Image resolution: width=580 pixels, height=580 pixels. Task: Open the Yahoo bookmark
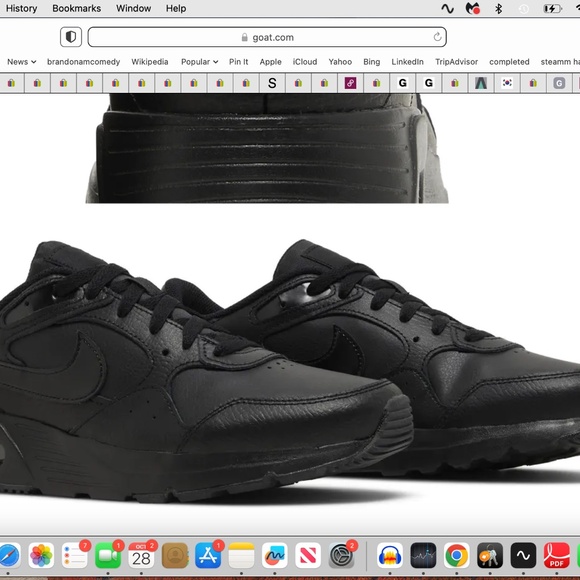(x=340, y=62)
